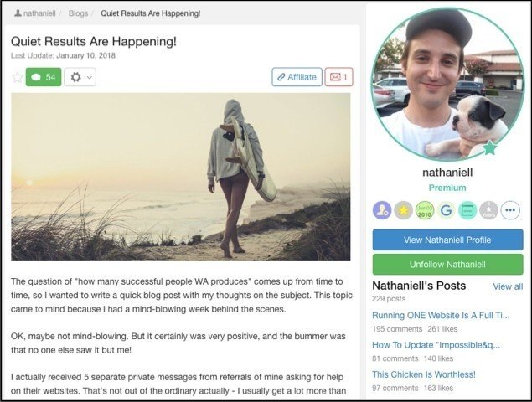Click the teal website badge icon

click(x=467, y=210)
